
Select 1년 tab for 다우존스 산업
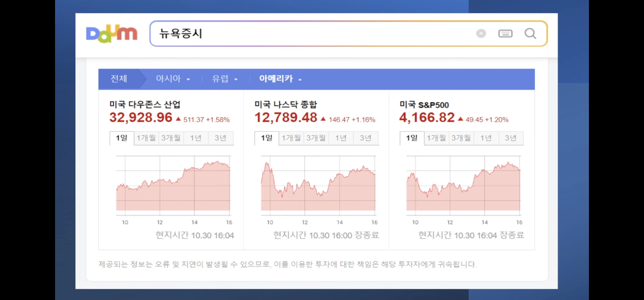pyautogui.click(x=196, y=138)
